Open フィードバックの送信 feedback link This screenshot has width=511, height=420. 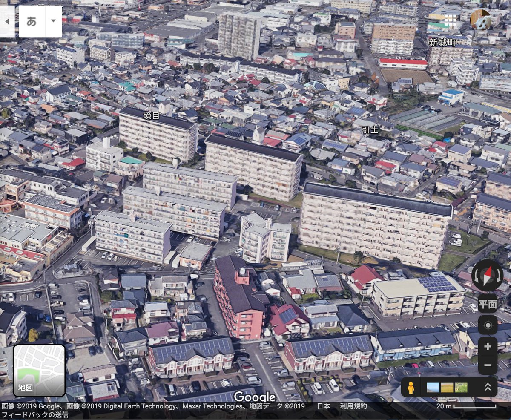[x=35, y=414]
